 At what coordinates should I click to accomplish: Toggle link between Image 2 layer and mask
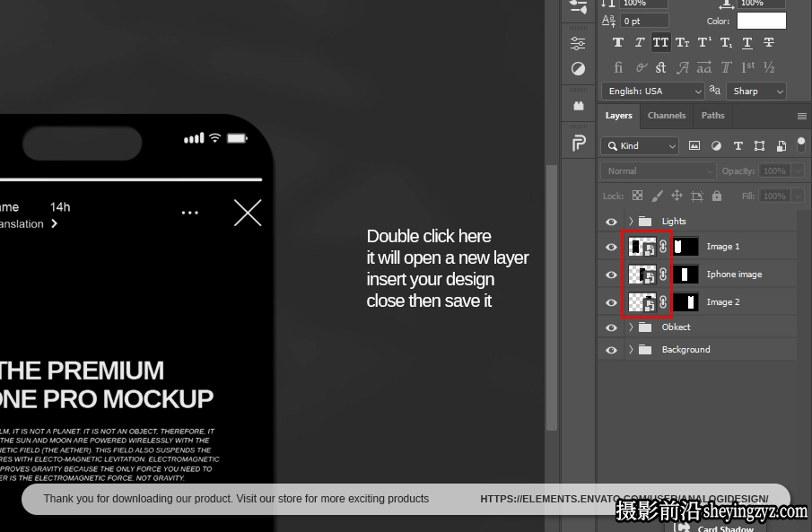point(663,302)
